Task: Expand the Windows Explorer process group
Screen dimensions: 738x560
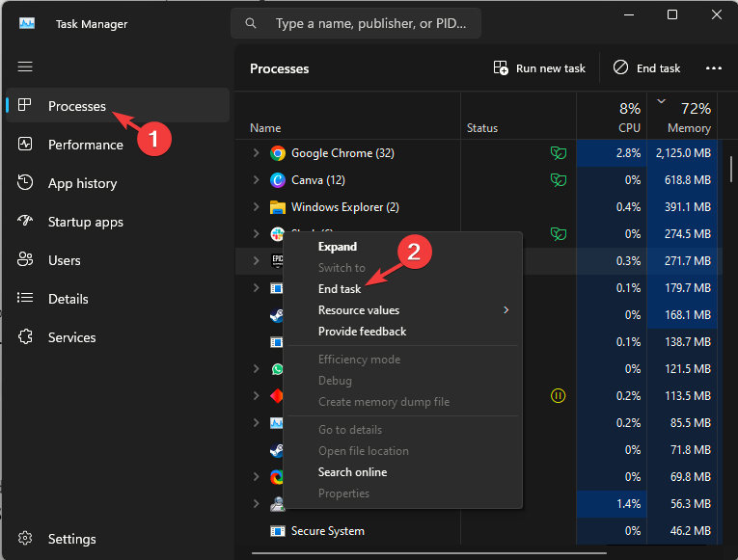Action: coord(257,207)
